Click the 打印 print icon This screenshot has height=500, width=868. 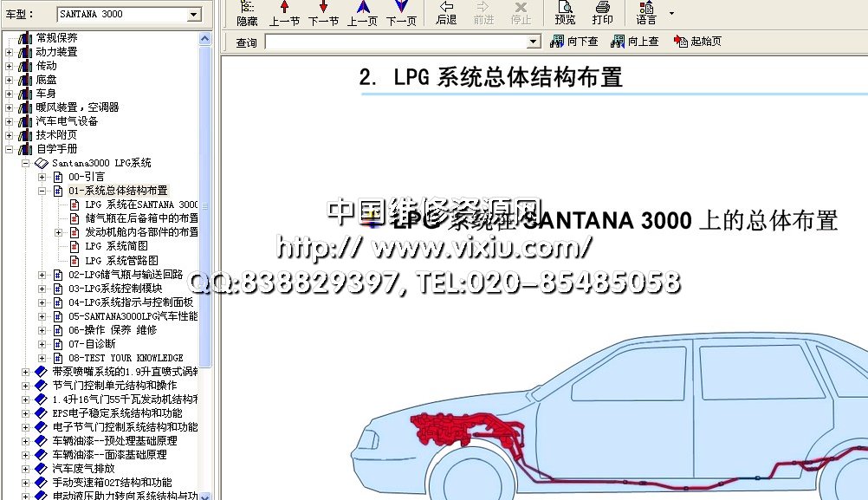point(602,12)
